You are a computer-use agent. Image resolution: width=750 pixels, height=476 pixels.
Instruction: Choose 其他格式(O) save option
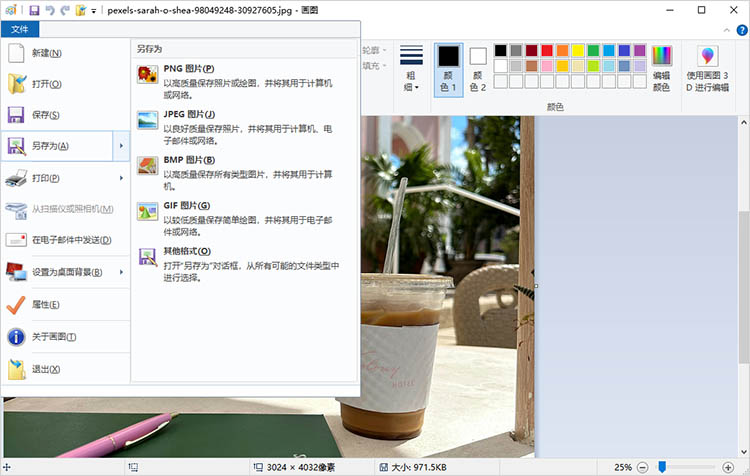click(245, 264)
